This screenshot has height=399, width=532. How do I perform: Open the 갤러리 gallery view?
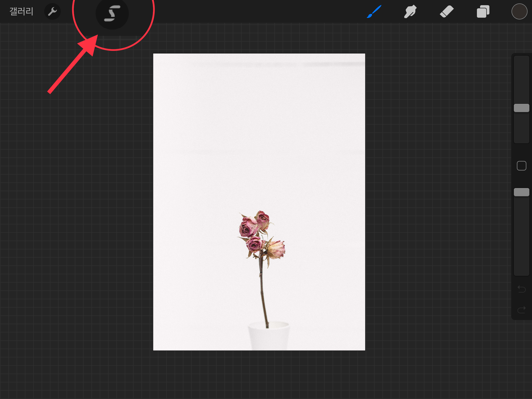coord(21,11)
